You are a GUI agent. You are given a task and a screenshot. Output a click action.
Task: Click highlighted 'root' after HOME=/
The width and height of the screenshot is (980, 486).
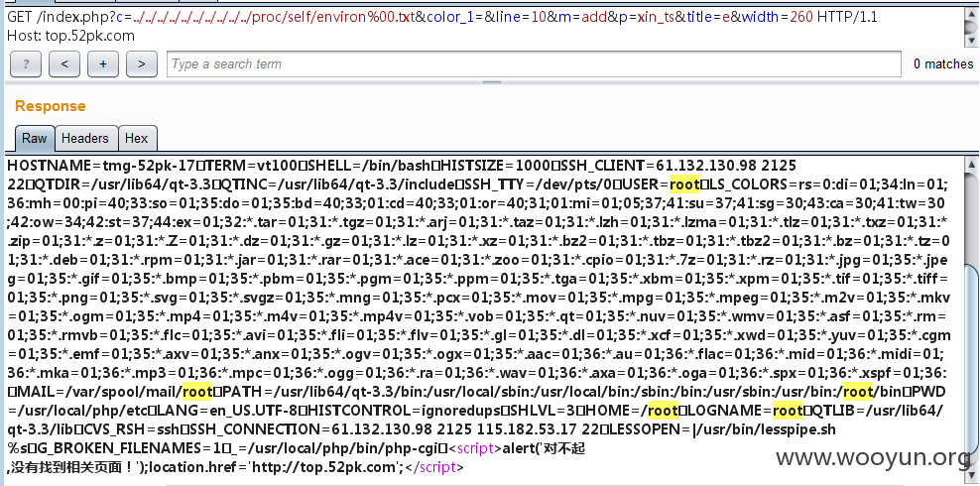(x=663, y=411)
